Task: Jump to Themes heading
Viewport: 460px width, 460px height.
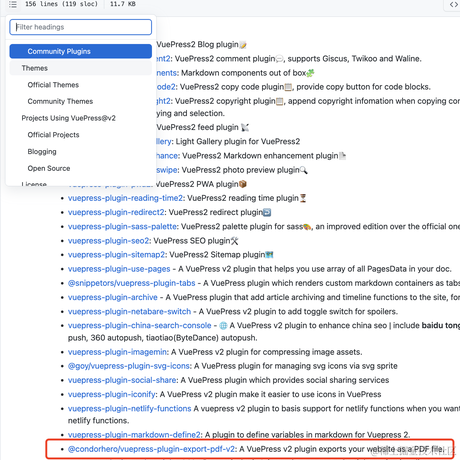Action: point(81,68)
